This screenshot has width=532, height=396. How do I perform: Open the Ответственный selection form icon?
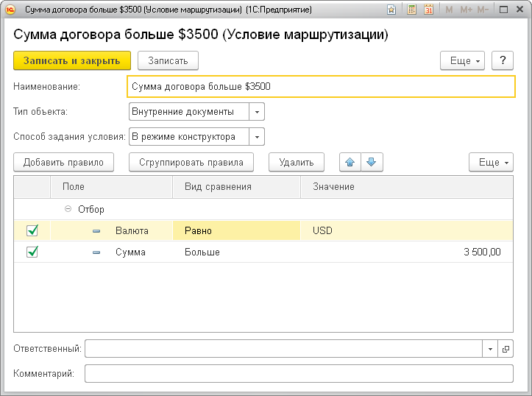point(506,349)
